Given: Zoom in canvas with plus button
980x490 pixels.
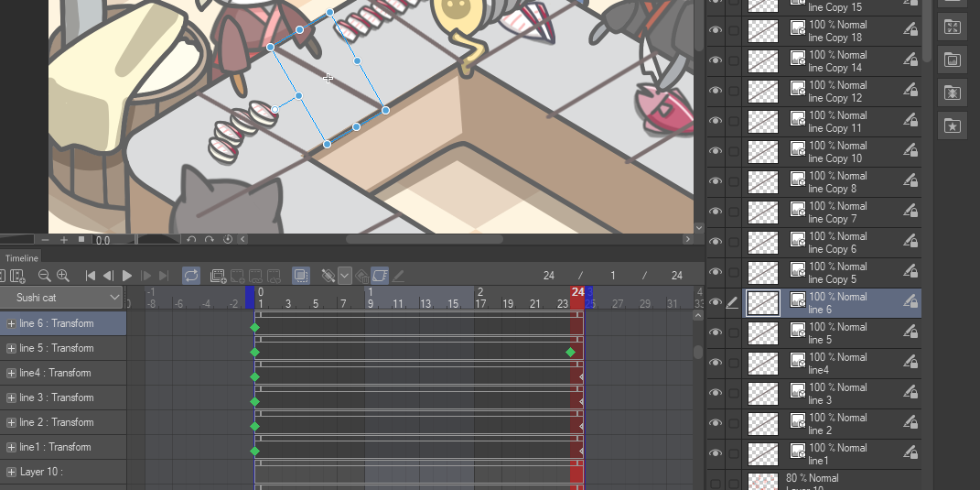Looking at the screenshot, I should pos(63,240).
